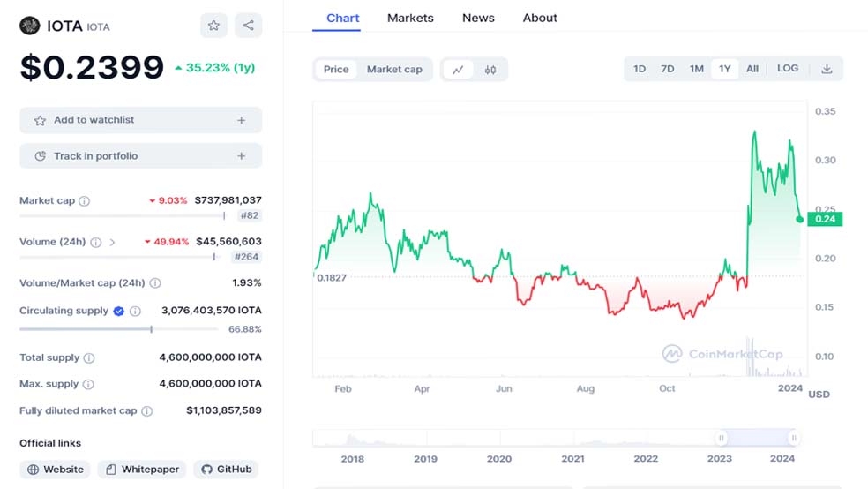The image size is (868, 489).
Task: Click Fully diluted market cap info icon
Action: coord(147,411)
